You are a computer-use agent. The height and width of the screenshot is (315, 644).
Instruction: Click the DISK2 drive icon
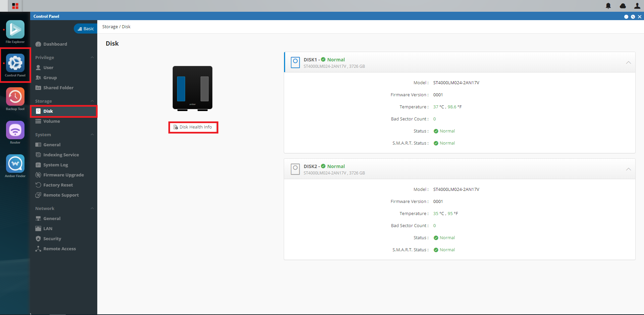coord(295,169)
